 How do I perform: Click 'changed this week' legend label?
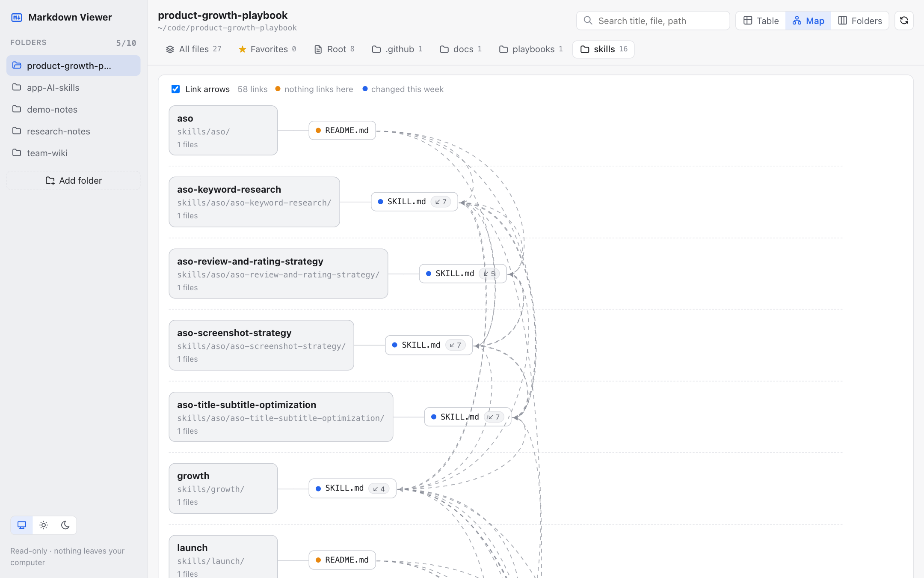click(x=407, y=89)
